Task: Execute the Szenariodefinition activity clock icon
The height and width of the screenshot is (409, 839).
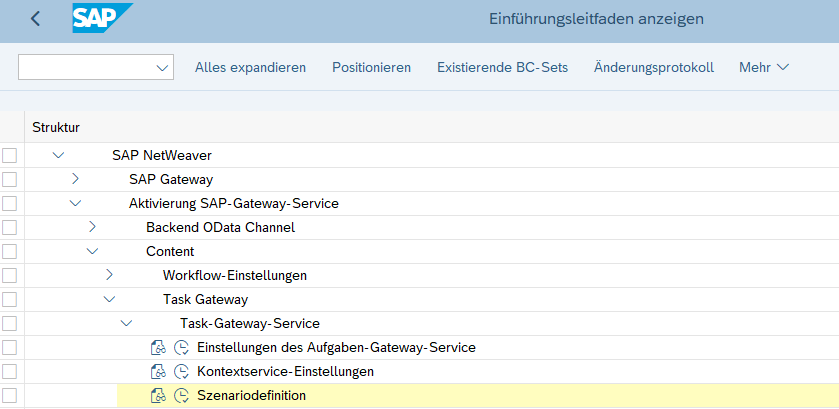Action: pos(181,396)
